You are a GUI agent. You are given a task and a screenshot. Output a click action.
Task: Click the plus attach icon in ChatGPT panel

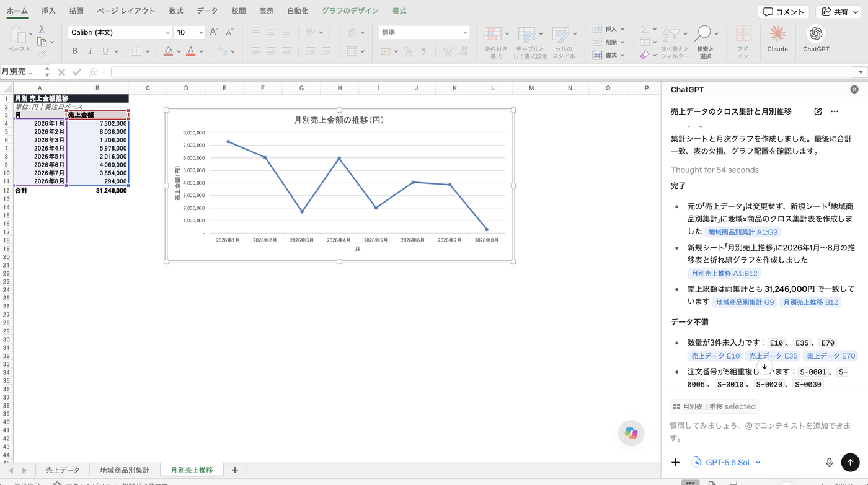click(x=676, y=462)
